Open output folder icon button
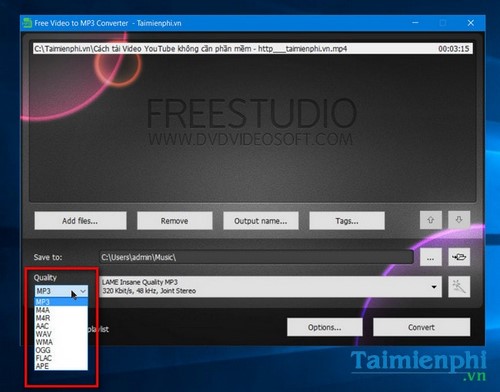This screenshot has height=392, width=500. (x=459, y=257)
